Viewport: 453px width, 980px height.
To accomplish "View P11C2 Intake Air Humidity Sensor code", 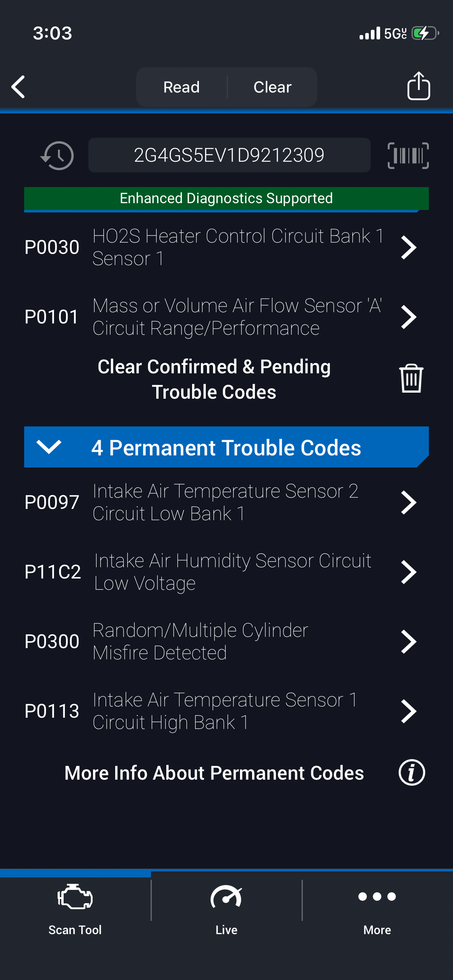I will pyautogui.click(x=408, y=572).
